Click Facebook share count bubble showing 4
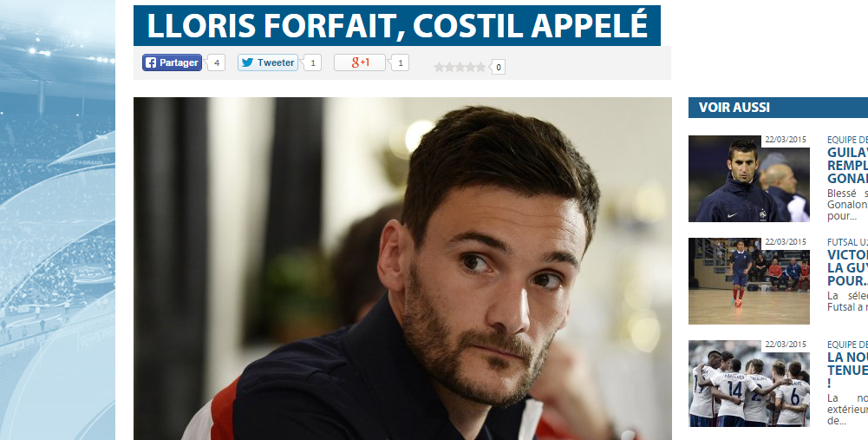 tap(216, 62)
